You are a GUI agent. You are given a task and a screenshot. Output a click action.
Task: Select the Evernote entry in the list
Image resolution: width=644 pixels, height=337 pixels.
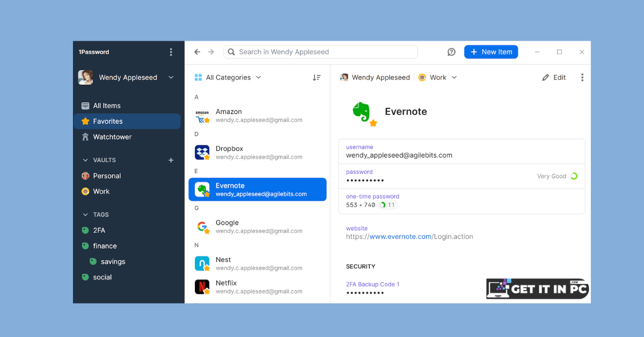coord(258,189)
